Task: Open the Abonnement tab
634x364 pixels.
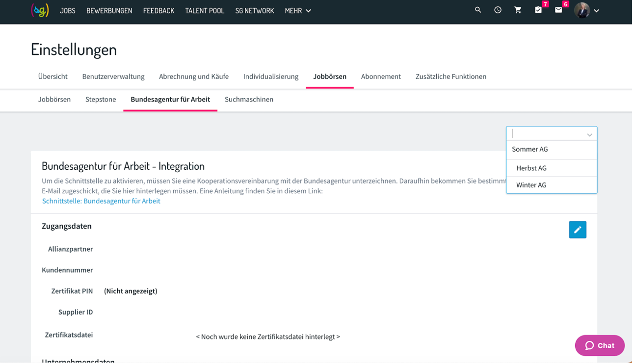Action: point(381,77)
